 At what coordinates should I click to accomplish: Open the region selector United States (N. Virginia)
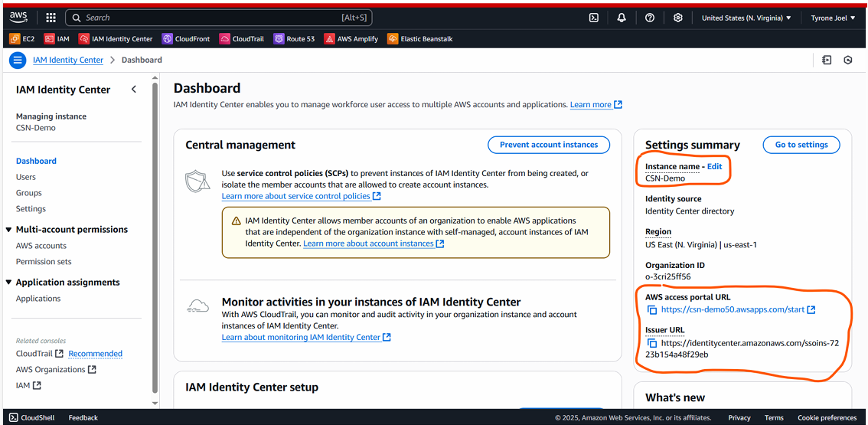(x=746, y=18)
